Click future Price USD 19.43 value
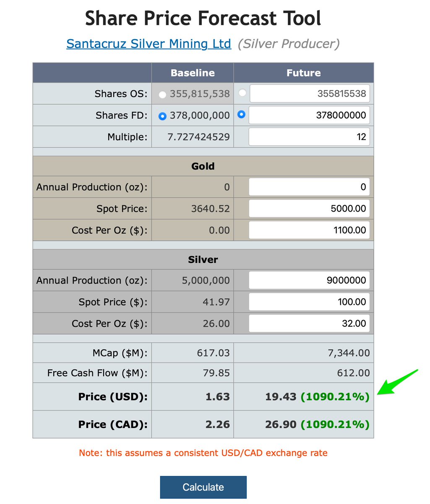 click(x=281, y=396)
